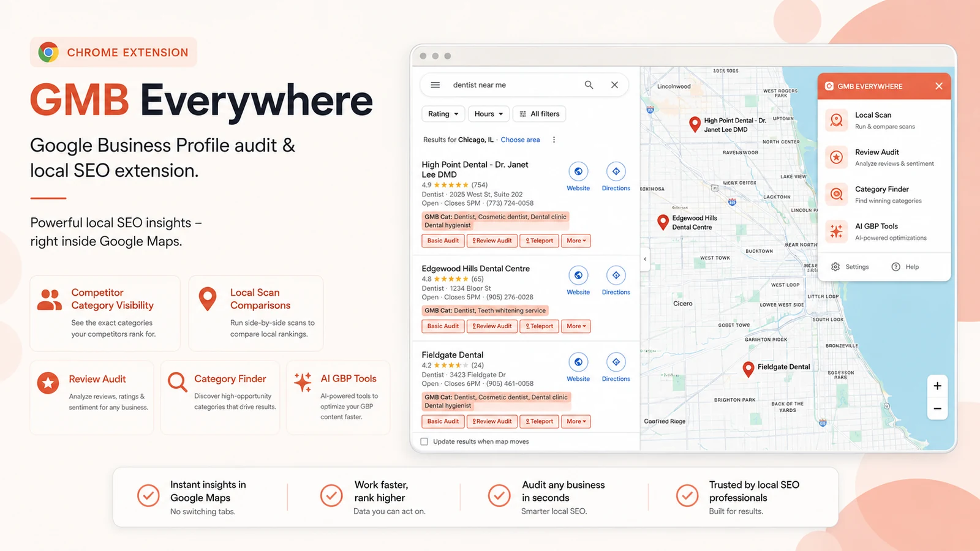Open the results options three-dot menu

(x=554, y=140)
